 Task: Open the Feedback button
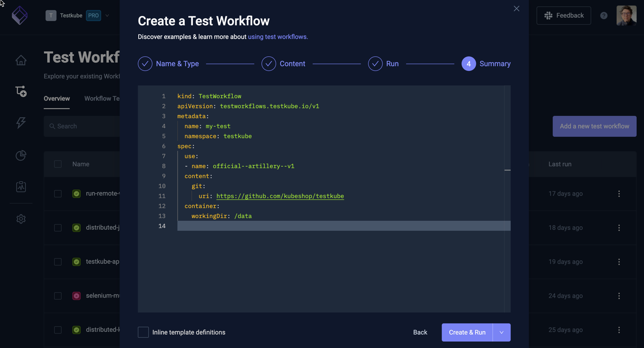coord(564,15)
